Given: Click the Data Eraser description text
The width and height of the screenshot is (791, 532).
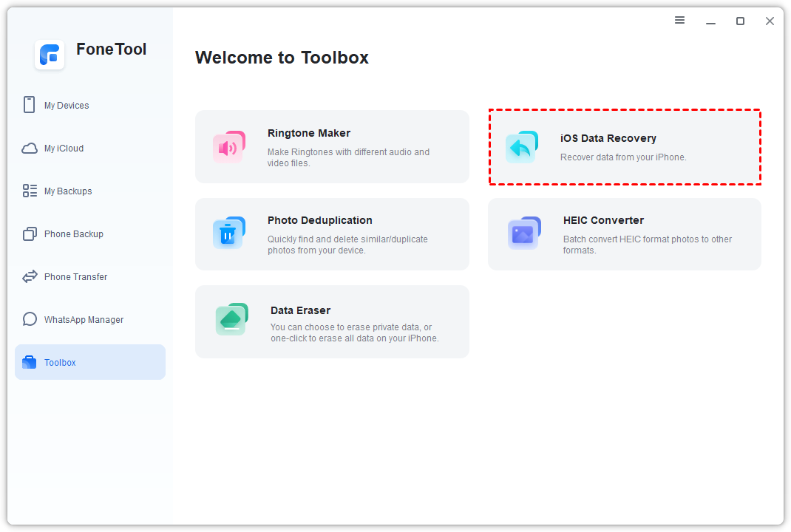Looking at the screenshot, I should coord(354,332).
